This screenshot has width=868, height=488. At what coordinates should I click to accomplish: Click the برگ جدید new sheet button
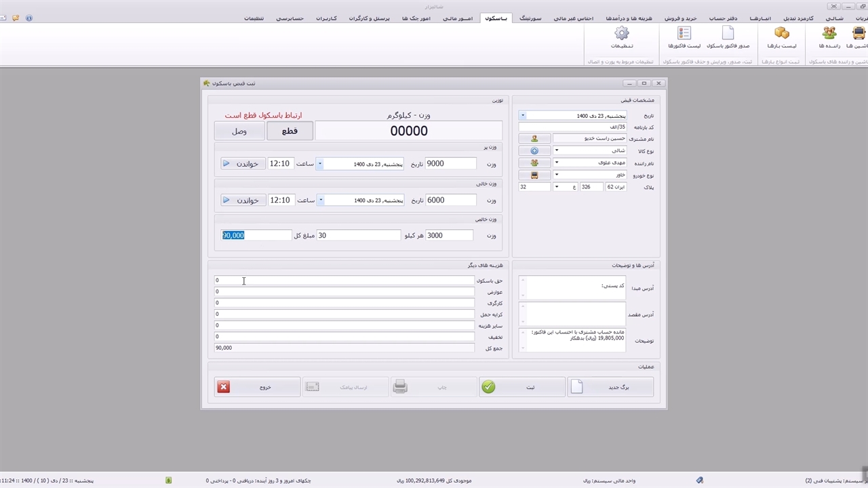[610, 387]
